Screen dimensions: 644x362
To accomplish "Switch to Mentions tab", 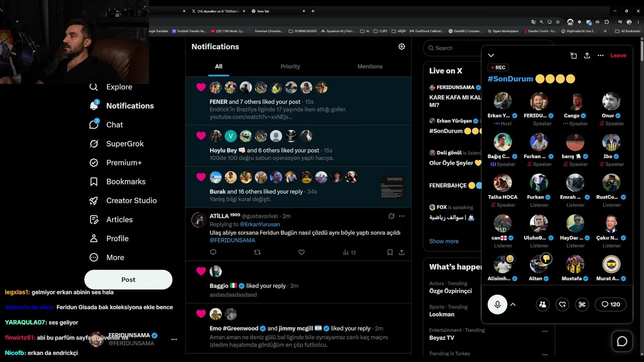I will (x=370, y=66).
